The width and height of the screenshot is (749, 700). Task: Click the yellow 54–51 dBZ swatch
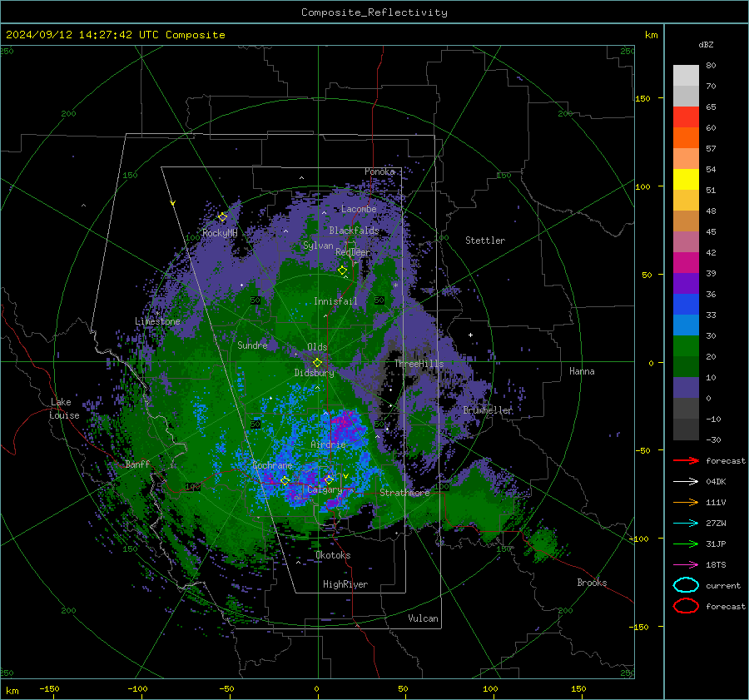pyautogui.click(x=686, y=179)
